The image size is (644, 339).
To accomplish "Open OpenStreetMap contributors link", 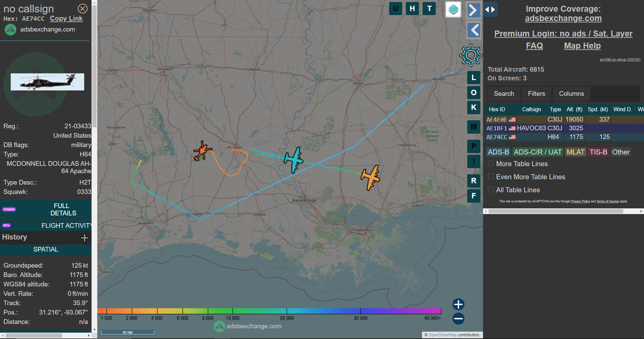I will [443, 335].
